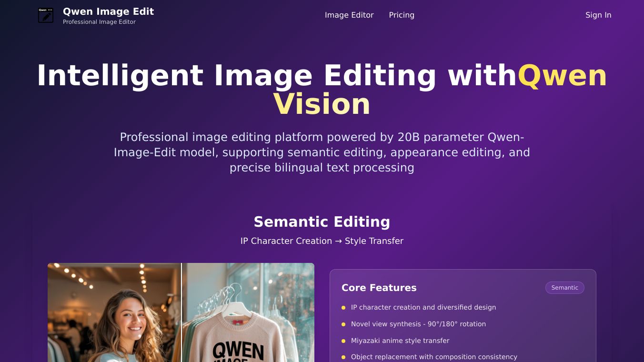Image resolution: width=644 pixels, height=362 pixels.
Task: Click the Semantic badge in Core Features
Action: pyautogui.click(x=565, y=288)
